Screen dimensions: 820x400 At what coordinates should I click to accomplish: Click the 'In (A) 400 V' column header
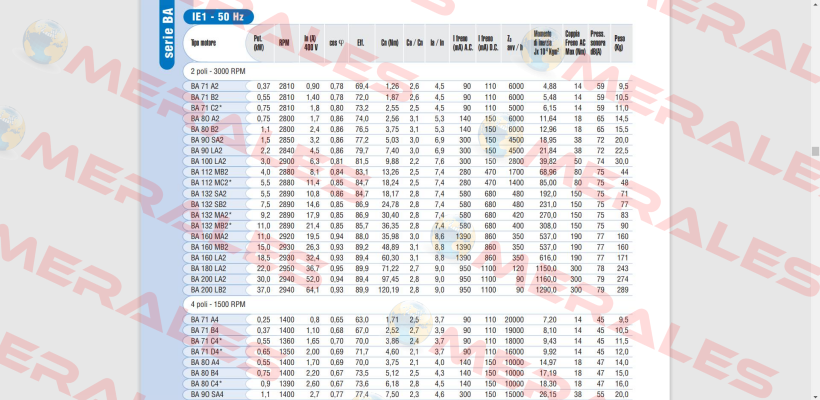coord(312,43)
